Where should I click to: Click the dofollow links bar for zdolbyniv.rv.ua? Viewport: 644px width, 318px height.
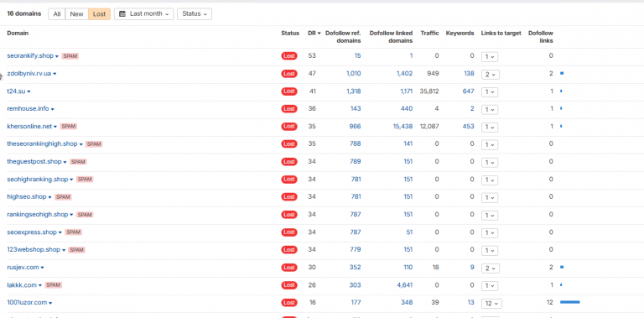(562, 74)
